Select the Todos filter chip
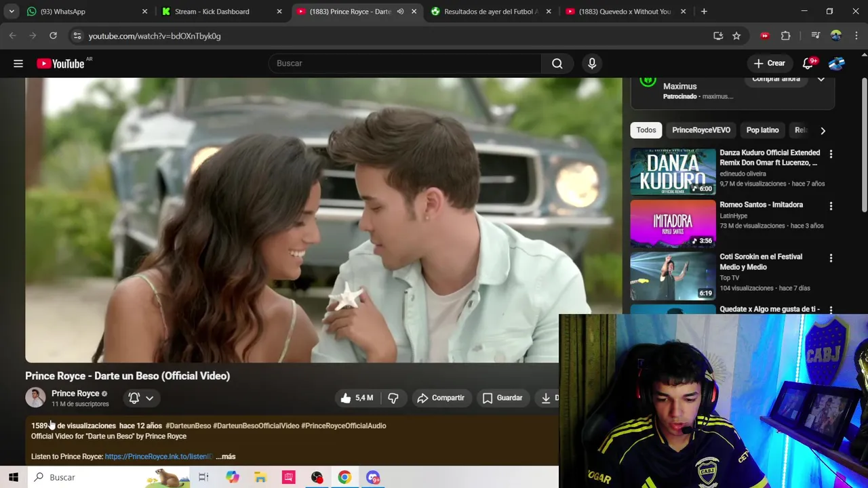This screenshot has width=868, height=488. [646, 130]
